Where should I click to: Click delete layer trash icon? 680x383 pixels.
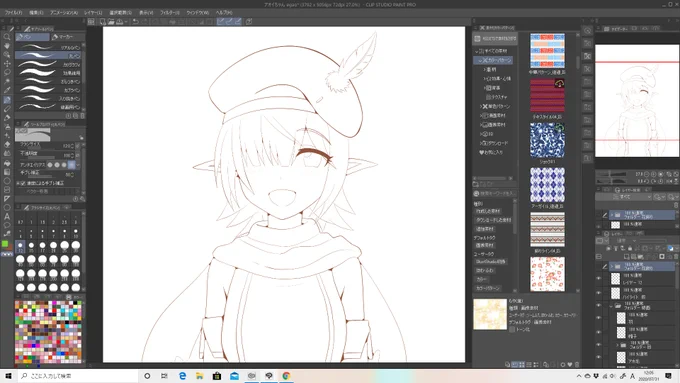point(675,256)
